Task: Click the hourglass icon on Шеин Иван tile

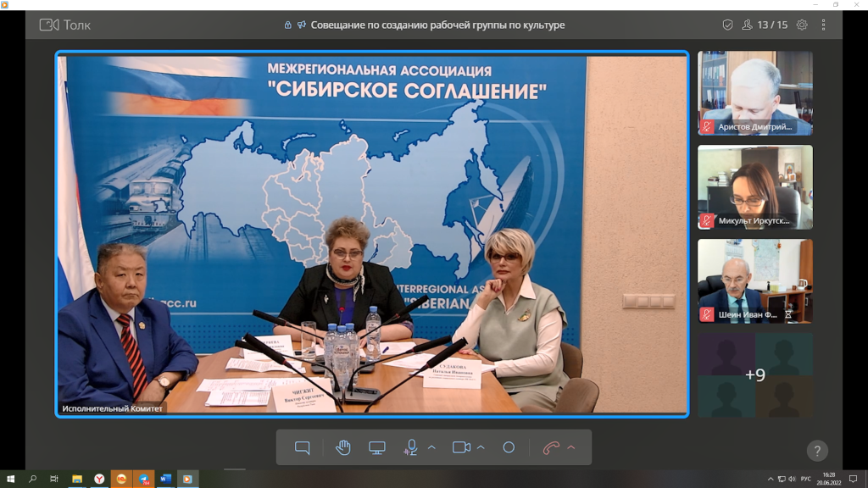Action: point(788,315)
